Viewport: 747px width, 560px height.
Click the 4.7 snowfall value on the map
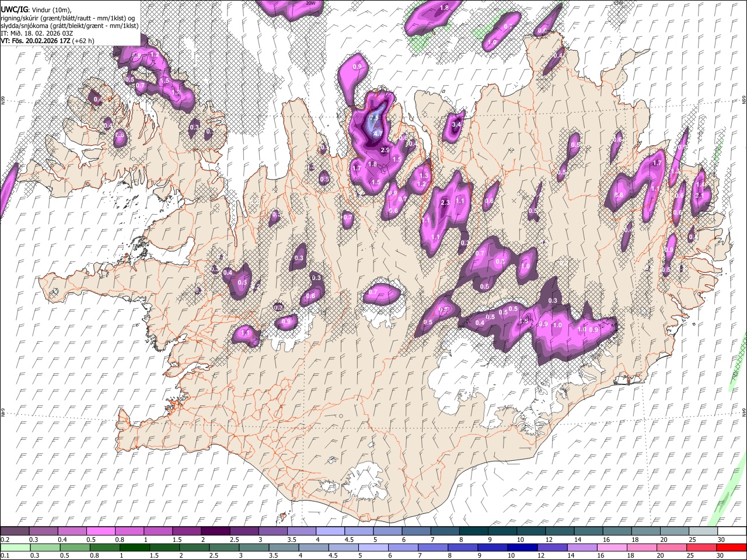click(x=378, y=134)
